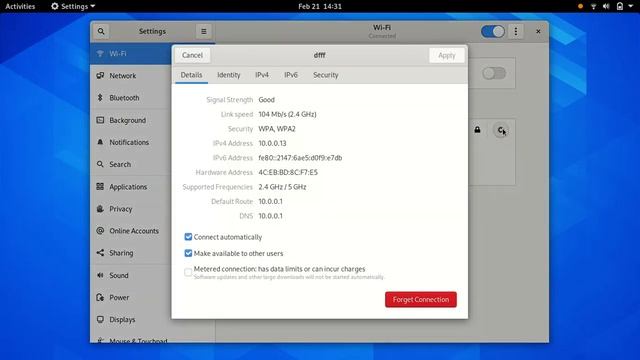Click the red Forget Connection button

click(x=421, y=299)
